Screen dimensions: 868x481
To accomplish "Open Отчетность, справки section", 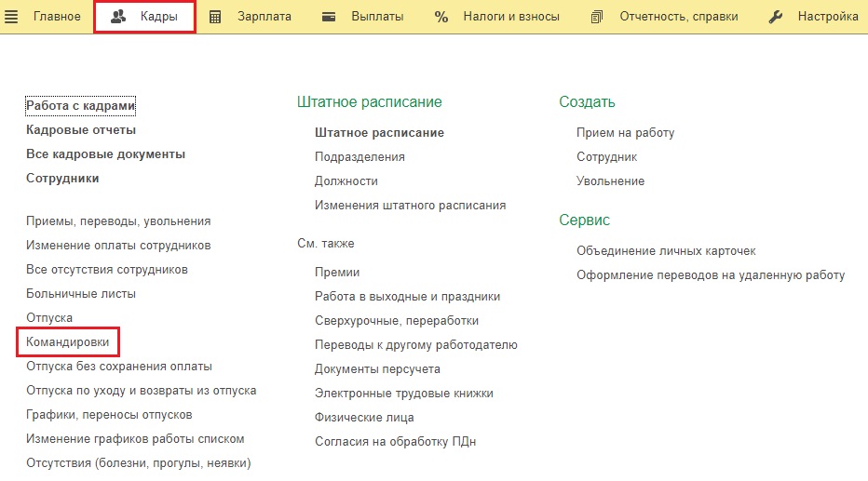I will pyautogui.click(x=679, y=17).
